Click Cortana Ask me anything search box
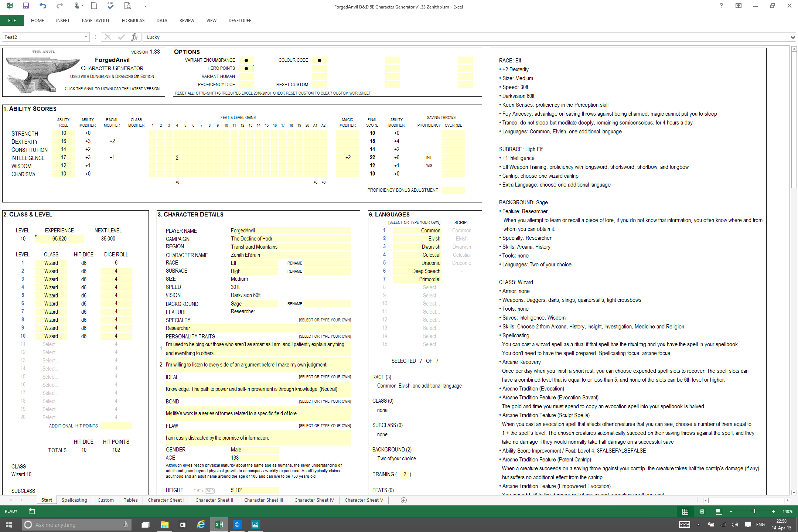798x532 pixels. pos(76,525)
